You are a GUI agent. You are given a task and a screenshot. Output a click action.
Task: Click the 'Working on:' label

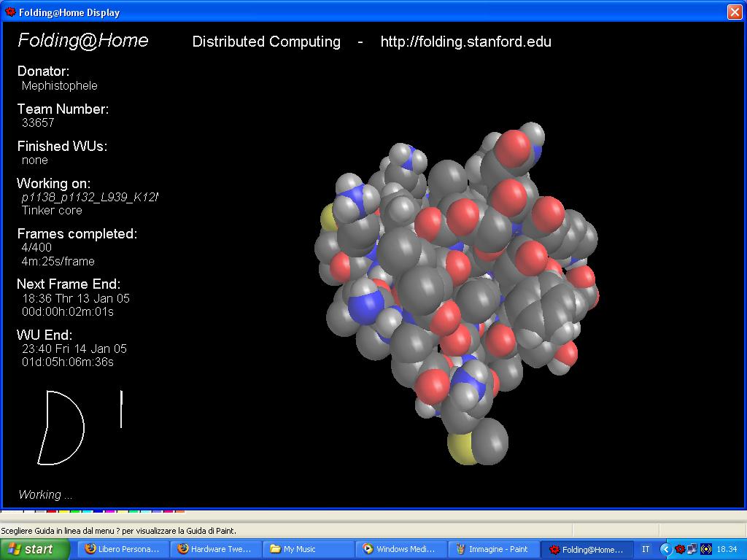[53, 183]
